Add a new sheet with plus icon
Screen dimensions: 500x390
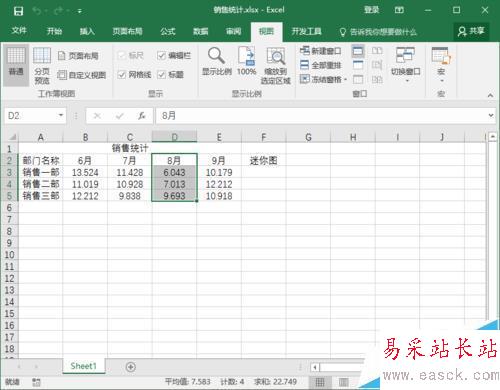point(131,367)
